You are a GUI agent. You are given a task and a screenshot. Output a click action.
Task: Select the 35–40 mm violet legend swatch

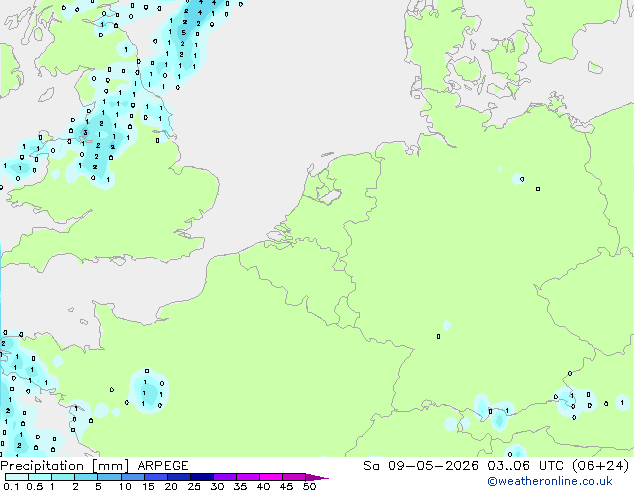tap(248, 477)
